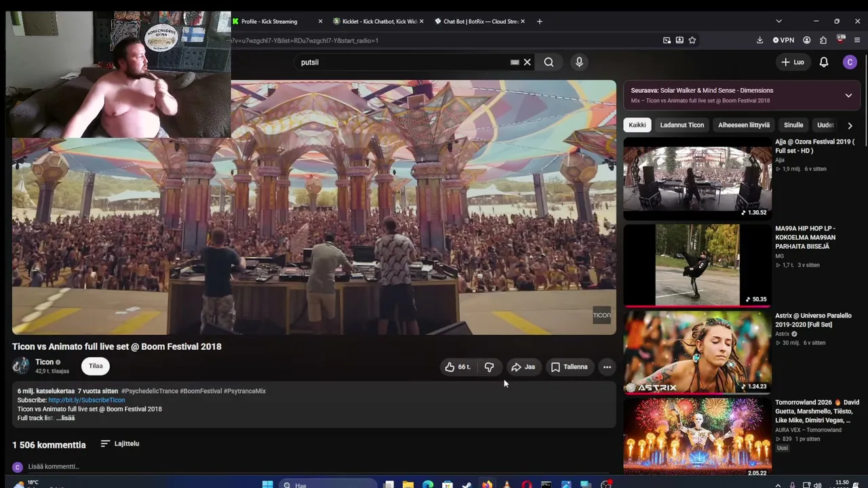Open the browser profile icon in toolbar
The height and width of the screenshot is (488, 868).
pos(806,40)
